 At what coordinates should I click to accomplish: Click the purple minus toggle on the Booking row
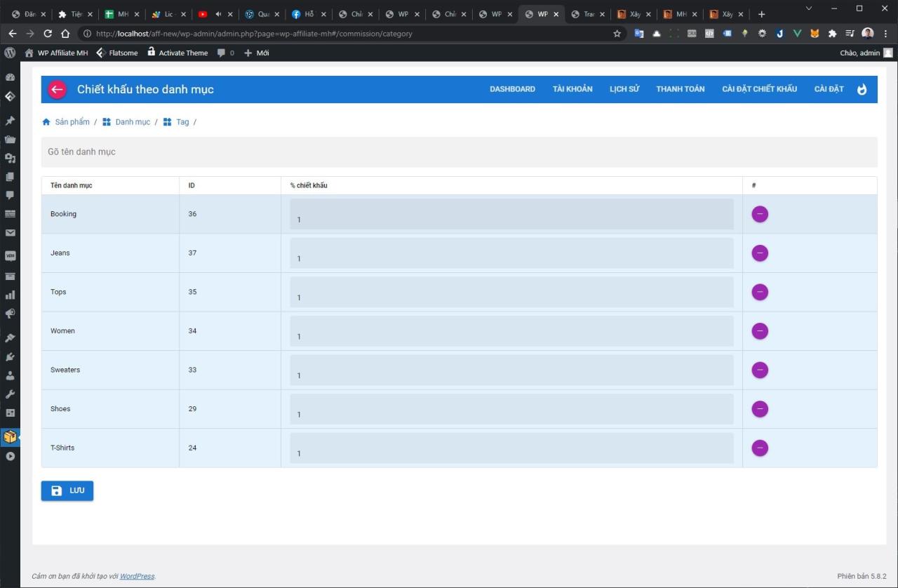tap(760, 214)
